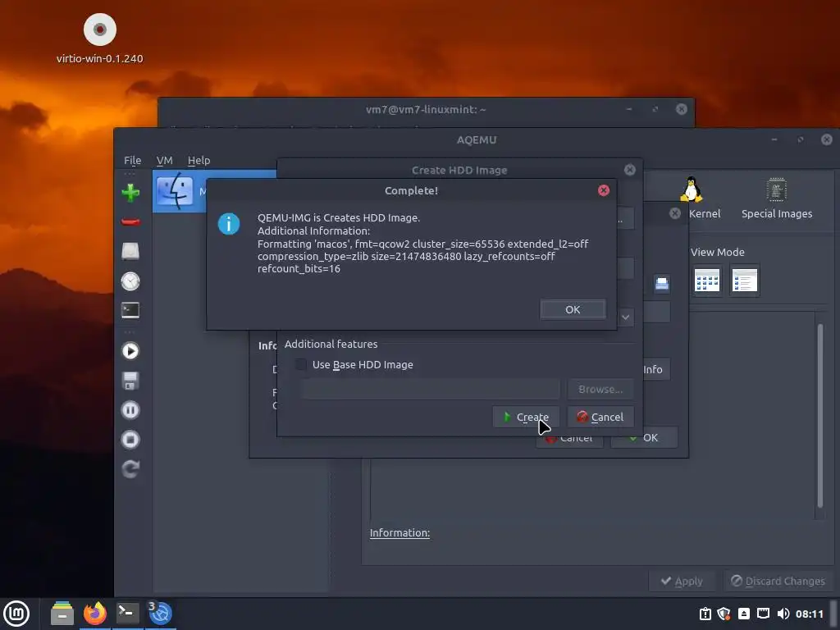840x630 pixels.
Task: Open the Linux Mint start menu
Action: point(16,614)
